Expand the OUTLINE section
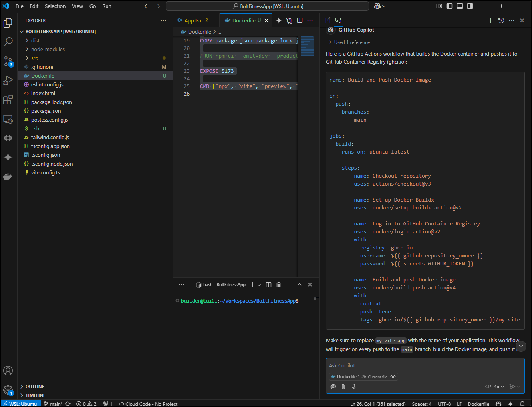Viewport: 532px width, 407px height. 95,387
